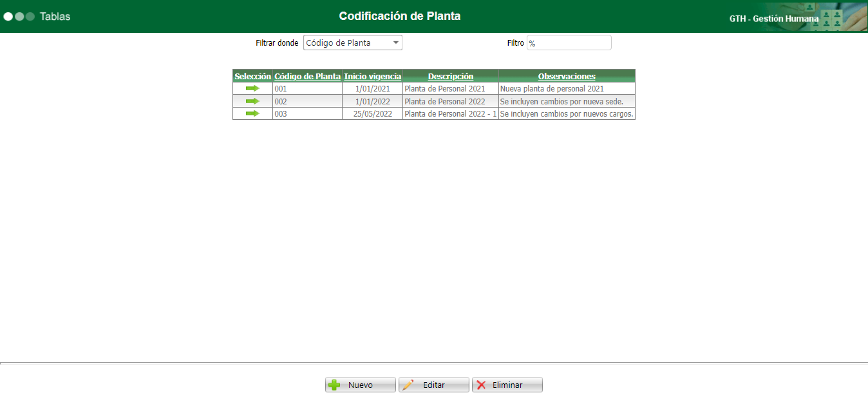Click the Planta de Personal 2022 description cell
Image resolution: width=868 pixels, height=404 pixels.
(444, 101)
